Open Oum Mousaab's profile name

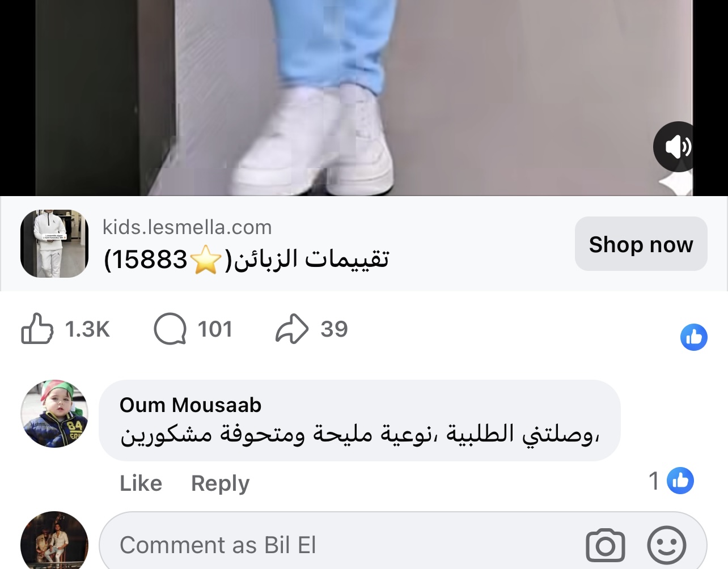click(x=191, y=405)
